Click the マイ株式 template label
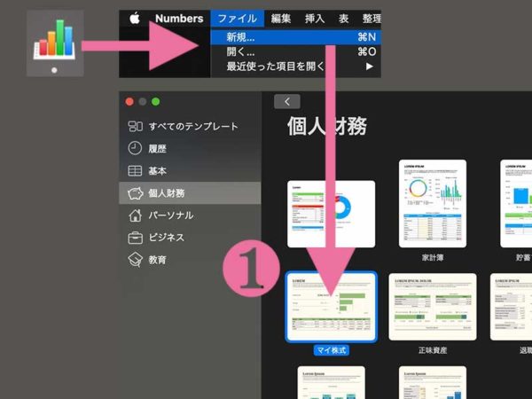 click(332, 350)
